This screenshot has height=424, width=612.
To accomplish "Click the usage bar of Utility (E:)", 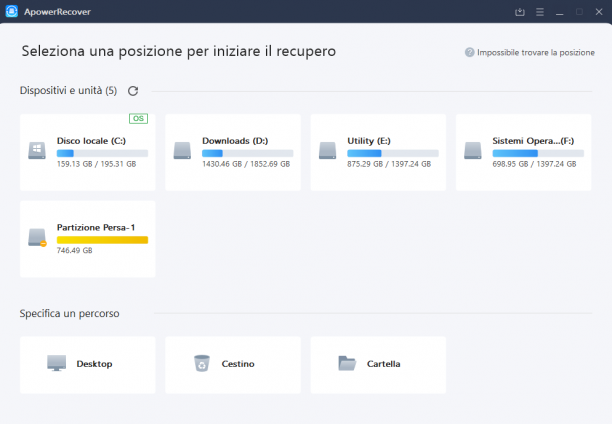I will point(393,153).
